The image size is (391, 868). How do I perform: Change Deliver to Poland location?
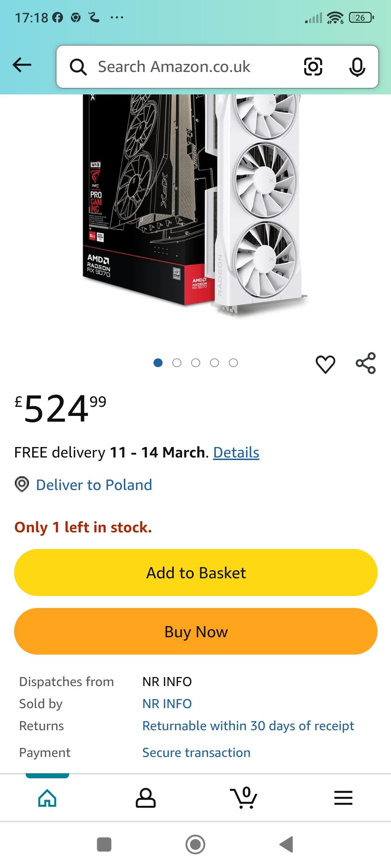94,485
